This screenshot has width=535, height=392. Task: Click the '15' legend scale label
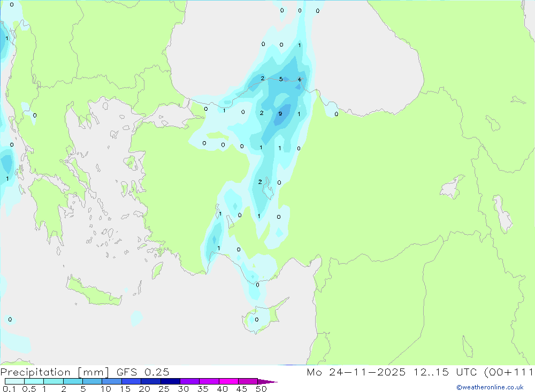click(x=125, y=389)
